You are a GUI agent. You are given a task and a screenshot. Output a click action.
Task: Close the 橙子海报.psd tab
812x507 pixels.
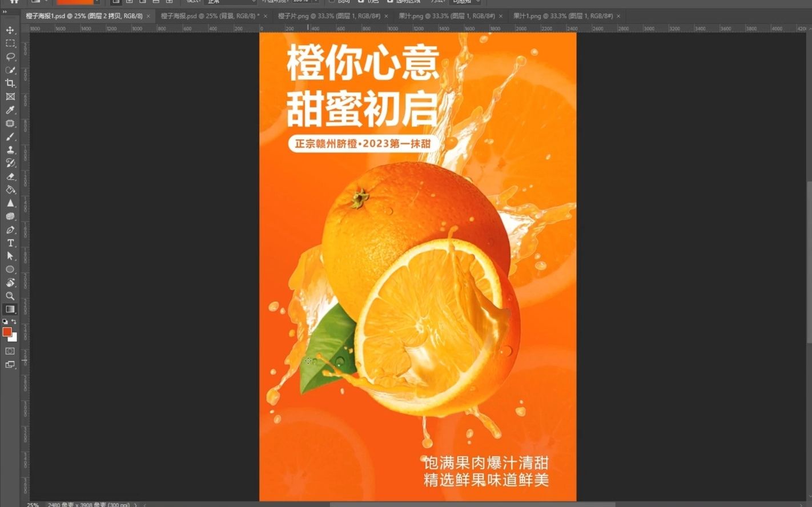tap(265, 16)
